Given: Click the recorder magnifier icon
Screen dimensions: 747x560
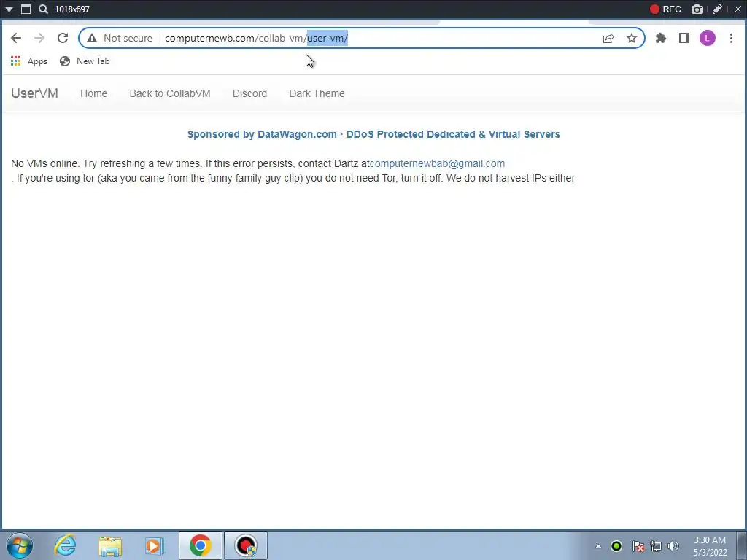Looking at the screenshot, I should (43, 9).
